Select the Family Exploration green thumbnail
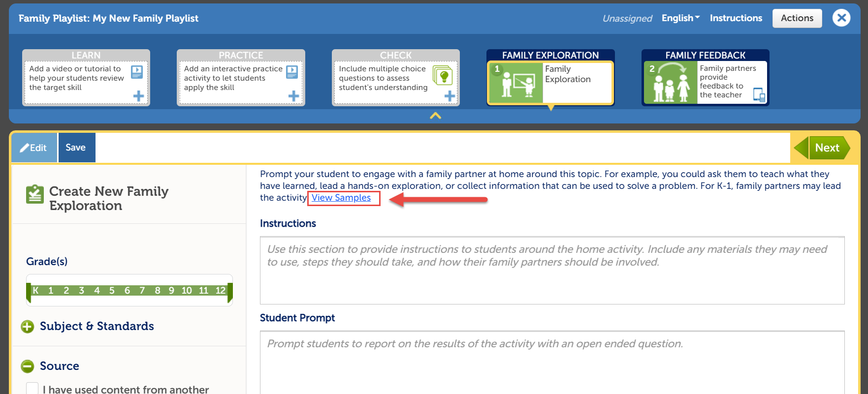Screen dimensions: 868x394 pyautogui.click(x=515, y=82)
